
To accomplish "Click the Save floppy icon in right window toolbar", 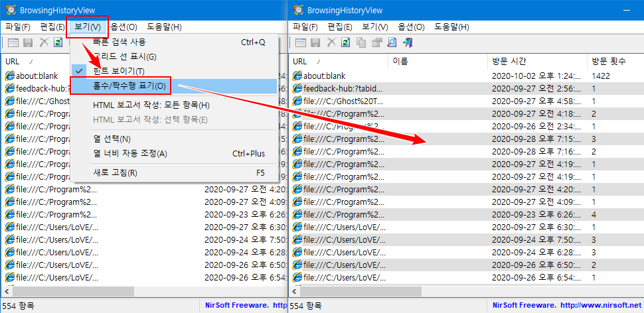I will 316,42.
